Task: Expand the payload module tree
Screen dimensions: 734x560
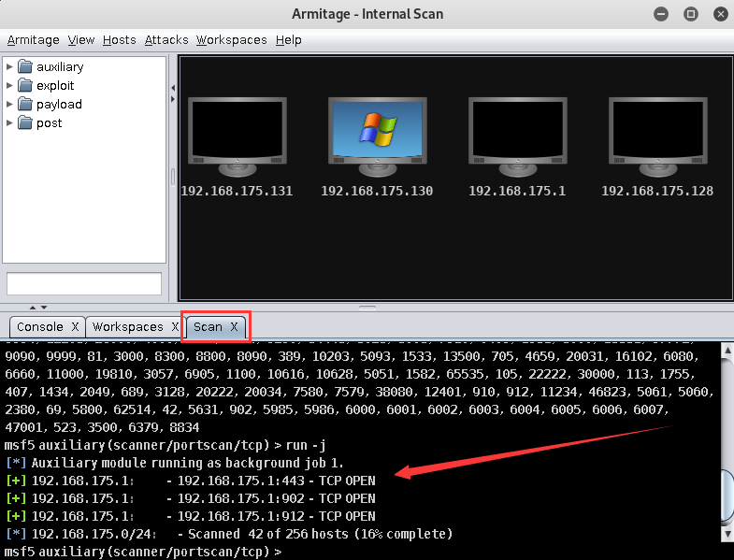Action: (x=9, y=105)
